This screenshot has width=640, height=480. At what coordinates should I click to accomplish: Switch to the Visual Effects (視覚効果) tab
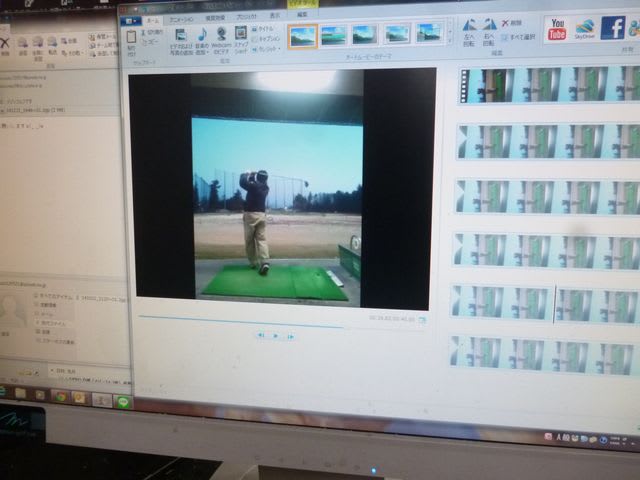coord(215,18)
